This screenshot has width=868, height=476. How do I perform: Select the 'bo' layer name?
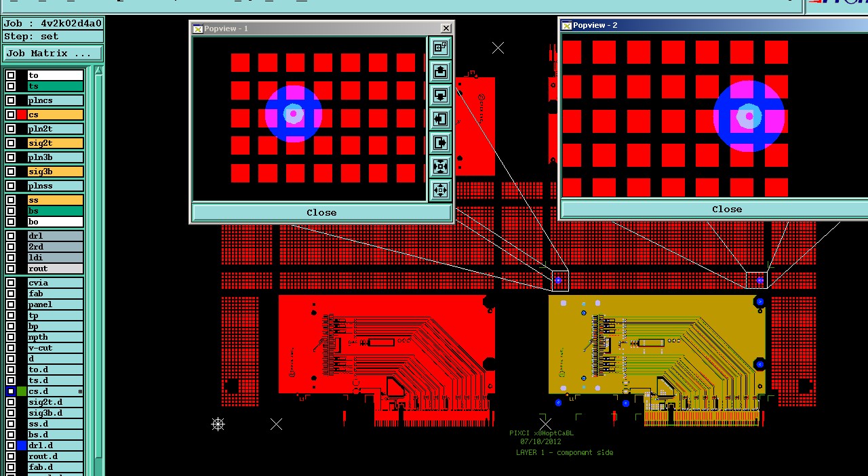coord(56,222)
